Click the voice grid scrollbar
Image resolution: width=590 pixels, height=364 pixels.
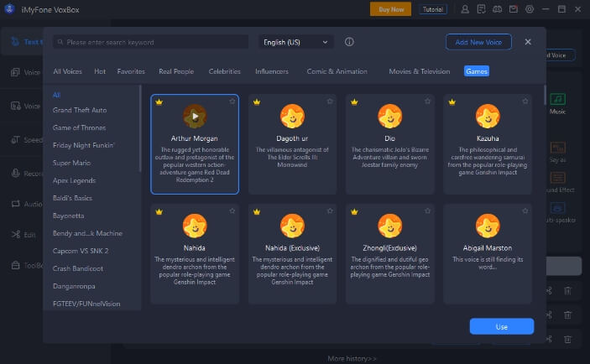point(545,95)
